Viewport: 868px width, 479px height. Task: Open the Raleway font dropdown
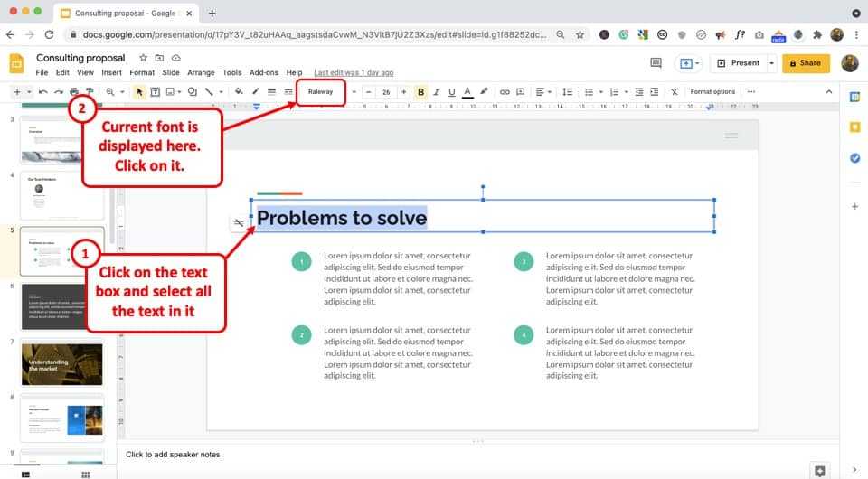click(321, 91)
